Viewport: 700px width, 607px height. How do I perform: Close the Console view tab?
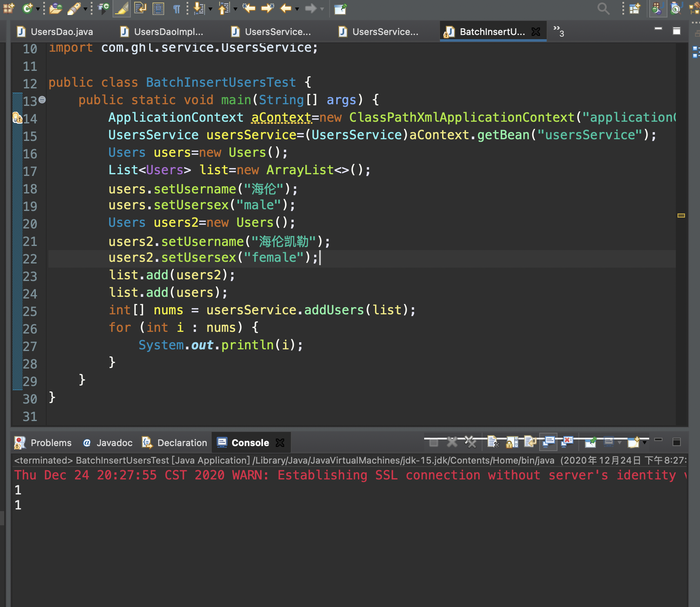point(280,443)
